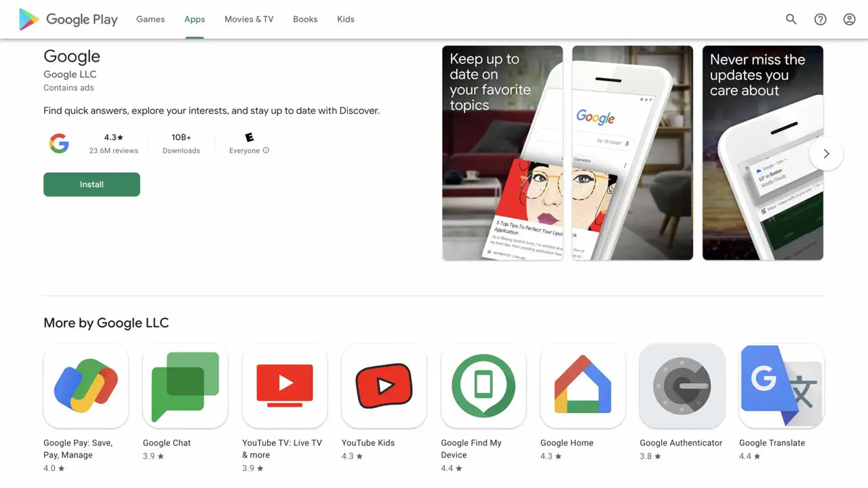Open the account profile icon
868x488 pixels.
[849, 19]
